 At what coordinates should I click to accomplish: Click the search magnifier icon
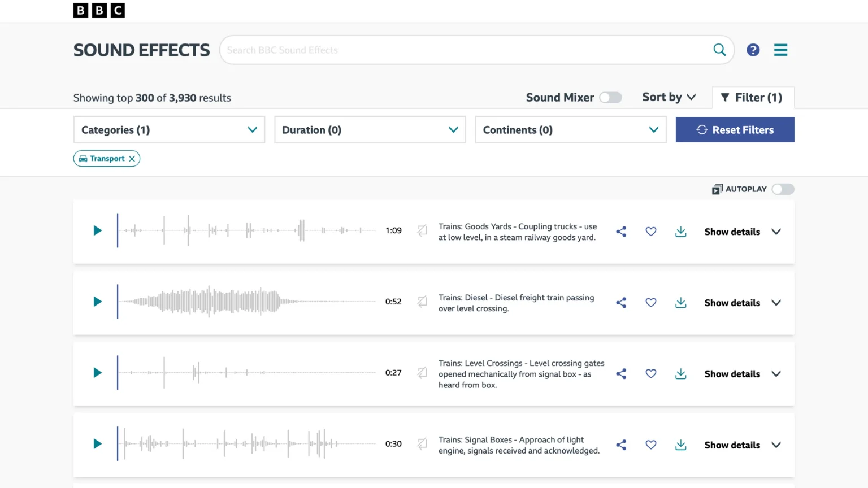coord(719,50)
